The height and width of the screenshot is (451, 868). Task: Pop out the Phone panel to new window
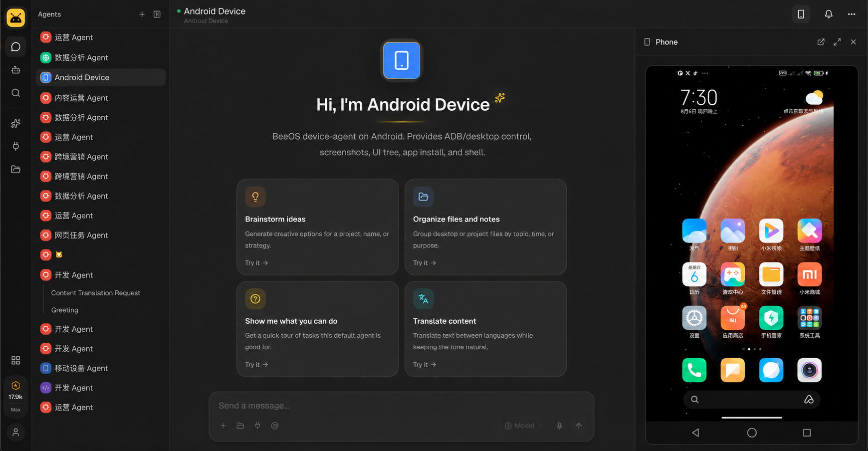pos(821,42)
